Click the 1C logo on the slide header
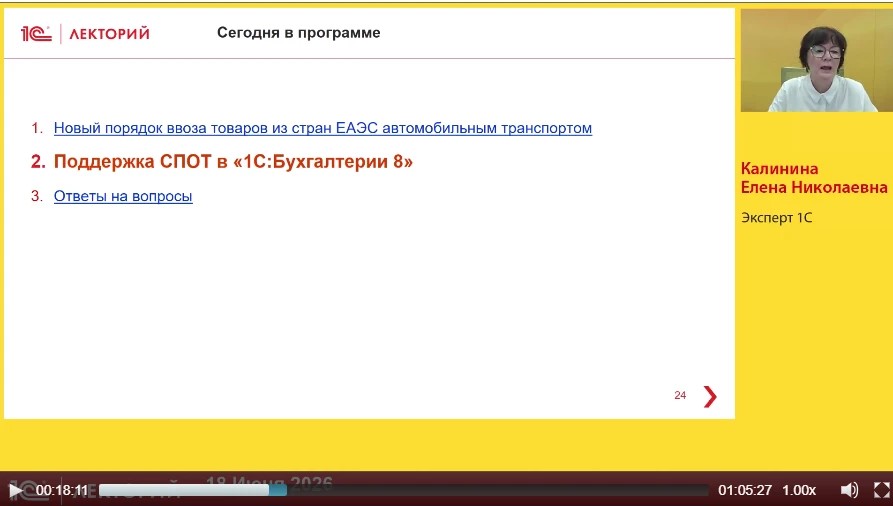893x506 pixels. [36, 34]
